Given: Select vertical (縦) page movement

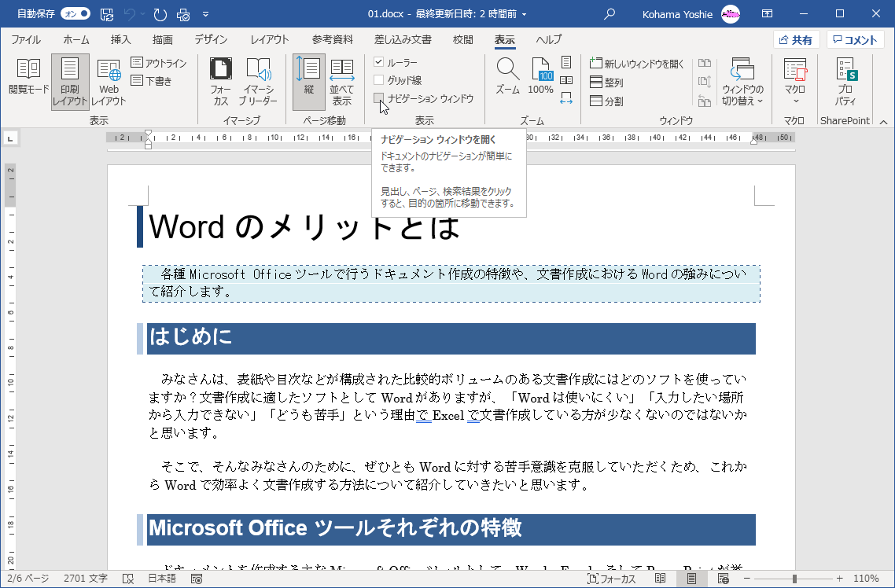Looking at the screenshot, I should click(x=309, y=82).
